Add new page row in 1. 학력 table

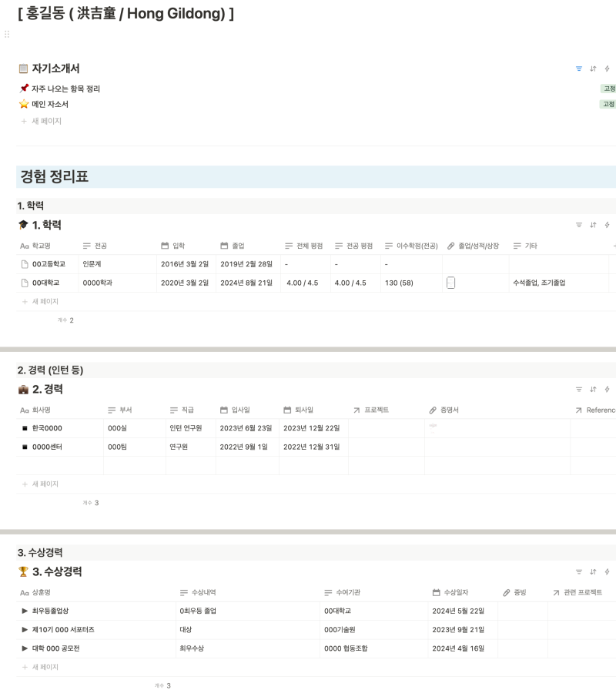tap(41, 301)
